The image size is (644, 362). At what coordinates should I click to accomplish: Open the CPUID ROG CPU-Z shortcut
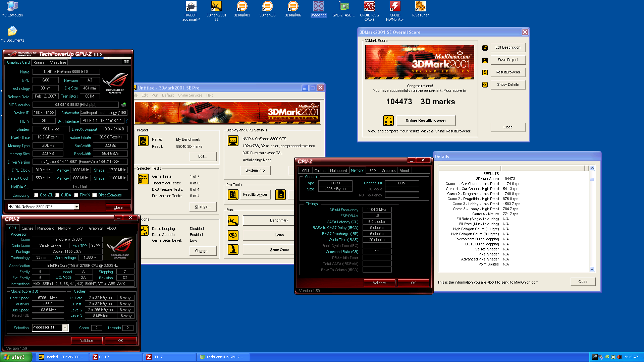point(369,11)
